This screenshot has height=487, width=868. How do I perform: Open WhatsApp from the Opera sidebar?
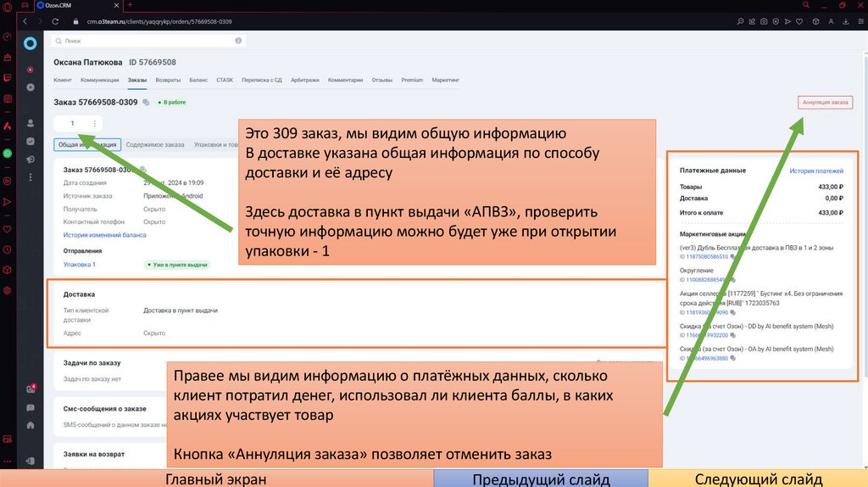7,154
